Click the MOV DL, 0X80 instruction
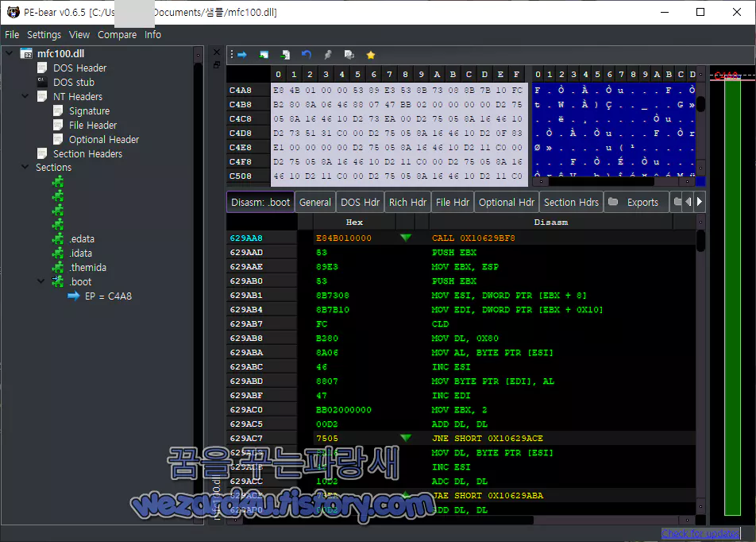 [465, 339]
